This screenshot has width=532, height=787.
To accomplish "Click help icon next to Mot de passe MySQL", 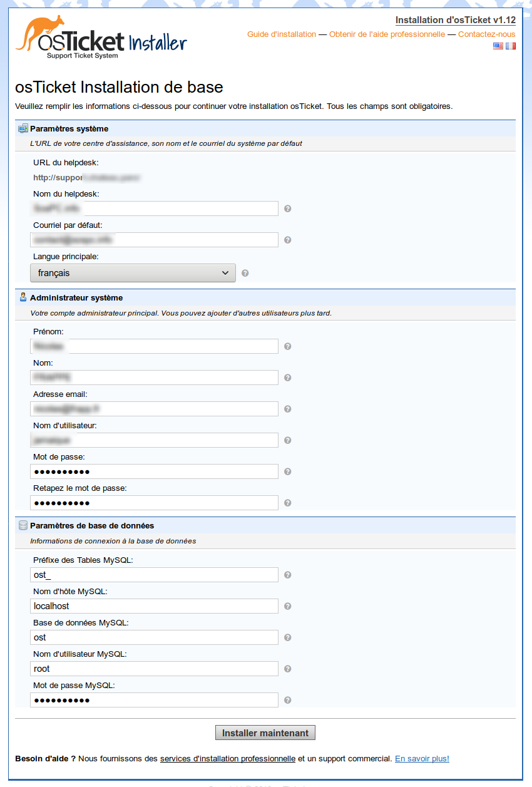I will pos(288,700).
